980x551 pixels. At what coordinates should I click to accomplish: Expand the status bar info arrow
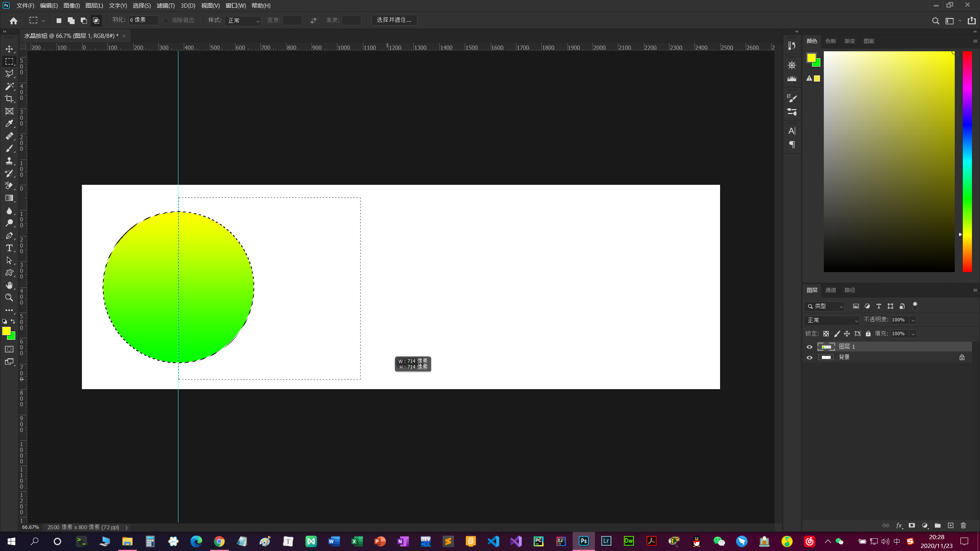[126, 528]
